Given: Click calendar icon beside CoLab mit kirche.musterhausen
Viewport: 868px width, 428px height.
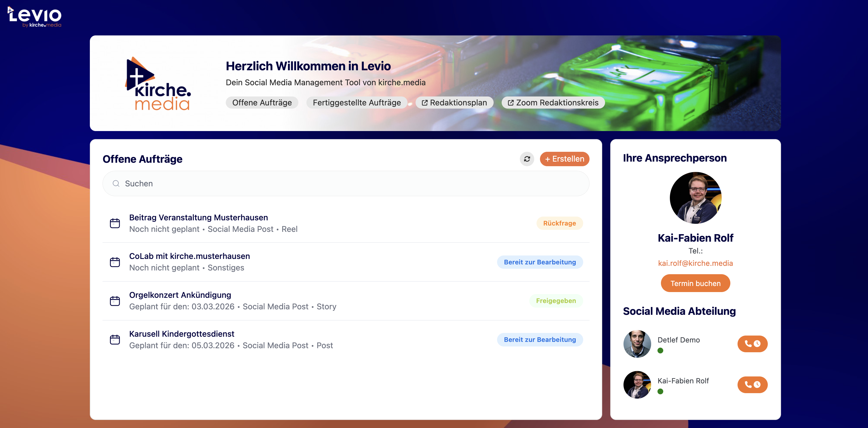Looking at the screenshot, I should click(x=115, y=262).
